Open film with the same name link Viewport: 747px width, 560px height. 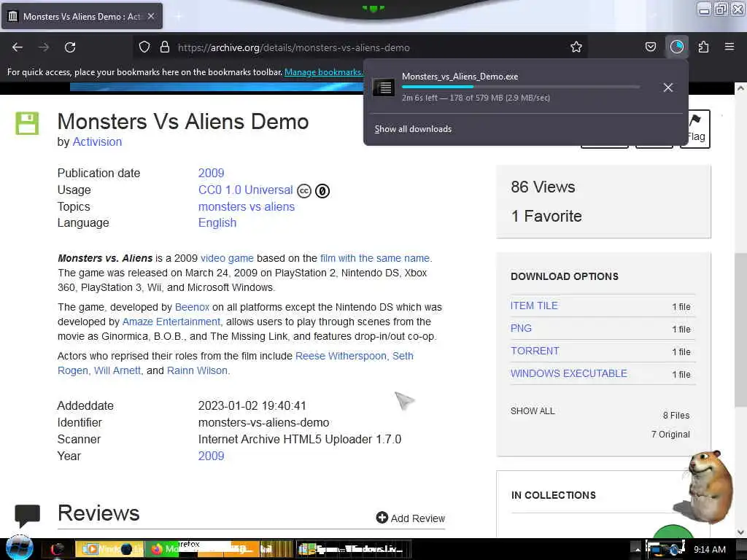point(375,258)
